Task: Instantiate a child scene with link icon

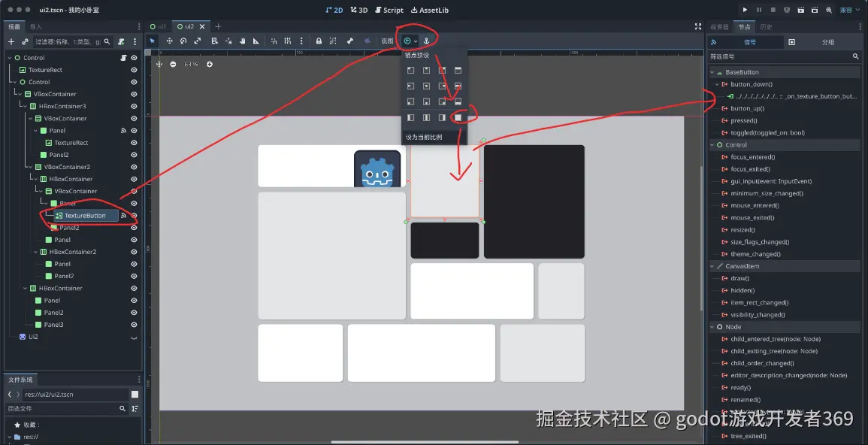Action: pos(25,41)
